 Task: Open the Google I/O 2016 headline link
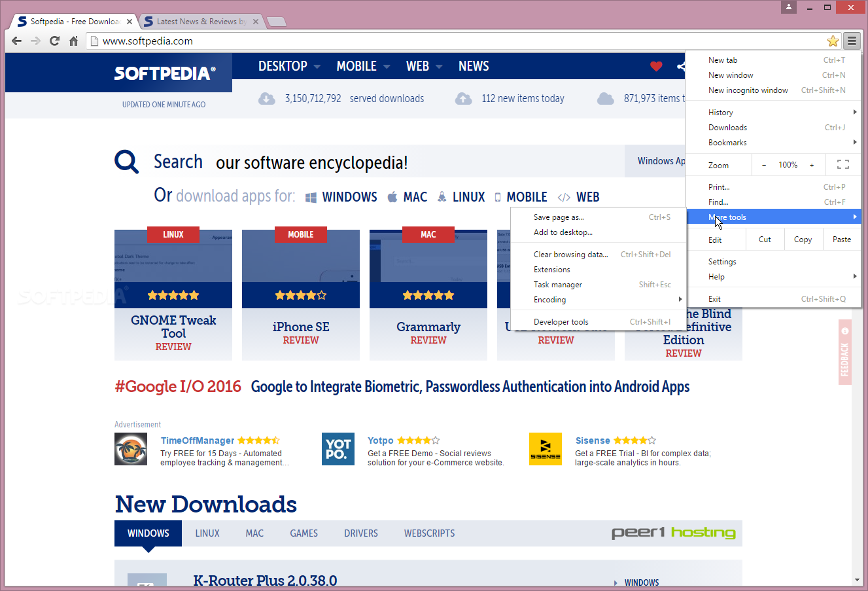pos(402,387)
